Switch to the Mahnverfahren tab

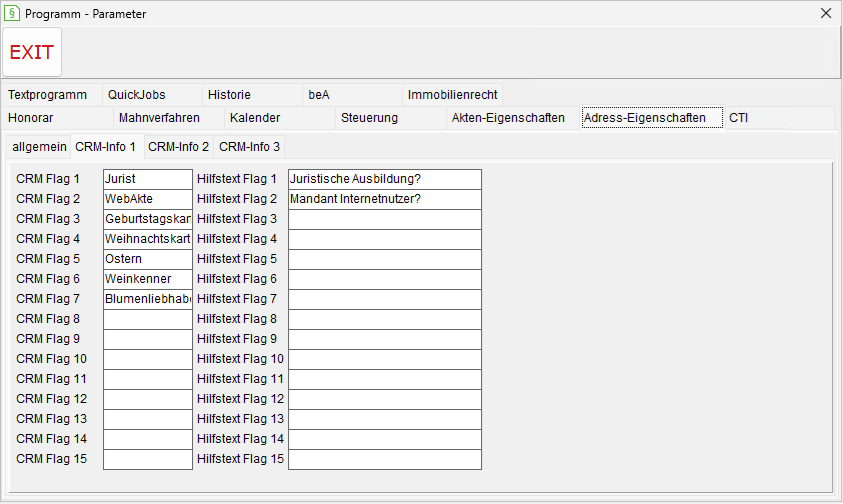[168, 118]
